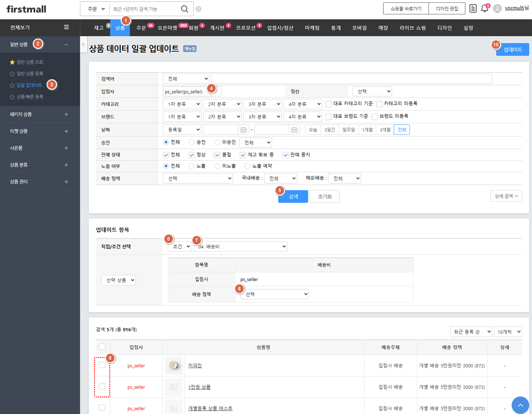Open the 개별등록 상품 테스트 product link
Image resolution: width=532 pixels, height=414 pixels.
[210, 408]
